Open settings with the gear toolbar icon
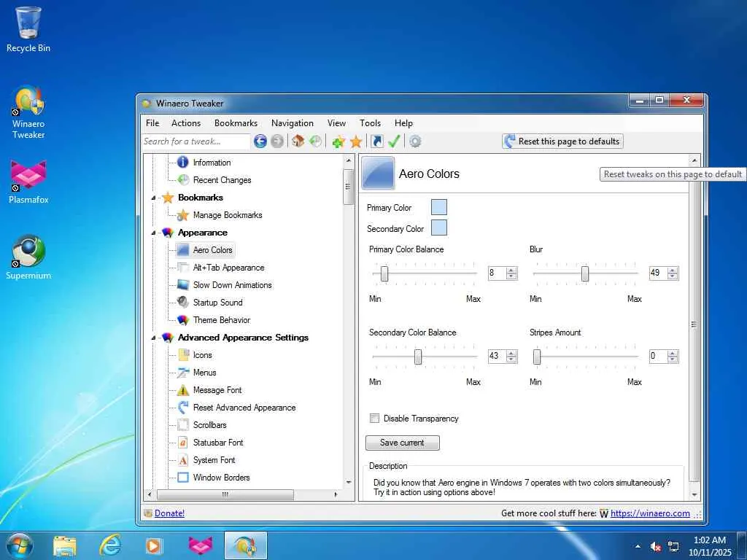This screenshot has height=560, width=747. point(415,141)
